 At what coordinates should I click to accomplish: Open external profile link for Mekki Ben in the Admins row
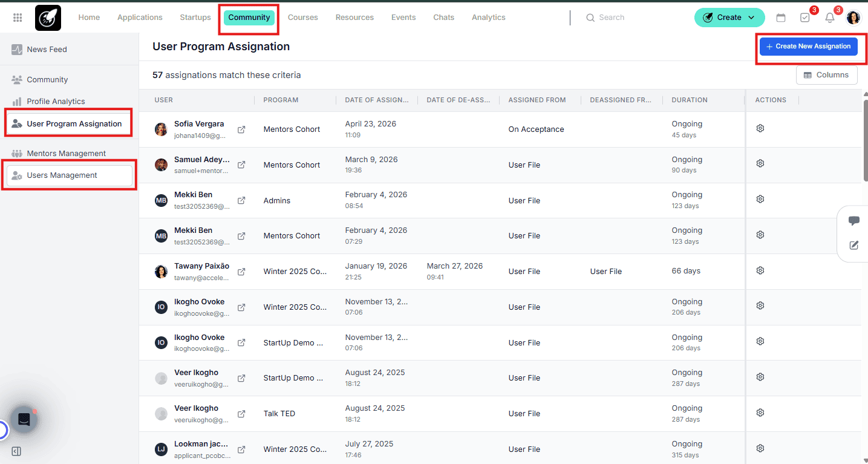pos(241,200)
